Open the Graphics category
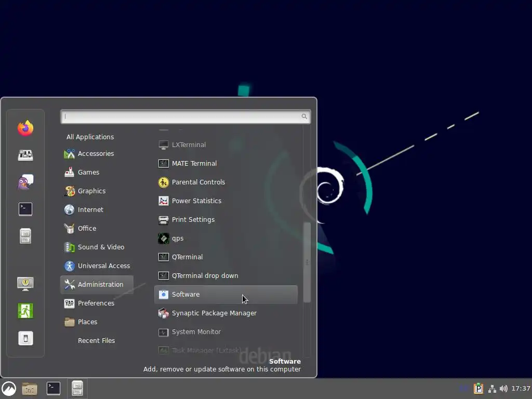 tap(97, 191)
